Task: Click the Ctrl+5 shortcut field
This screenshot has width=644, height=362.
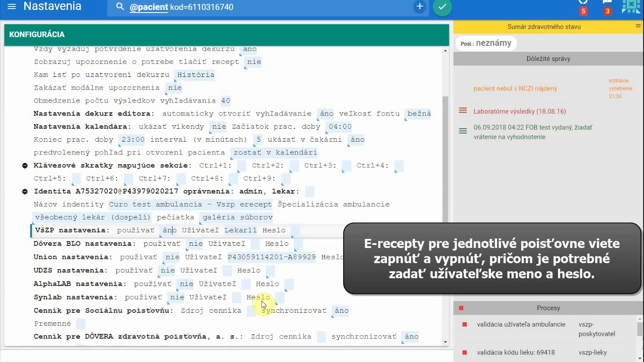Action: [x=76, y=178]
